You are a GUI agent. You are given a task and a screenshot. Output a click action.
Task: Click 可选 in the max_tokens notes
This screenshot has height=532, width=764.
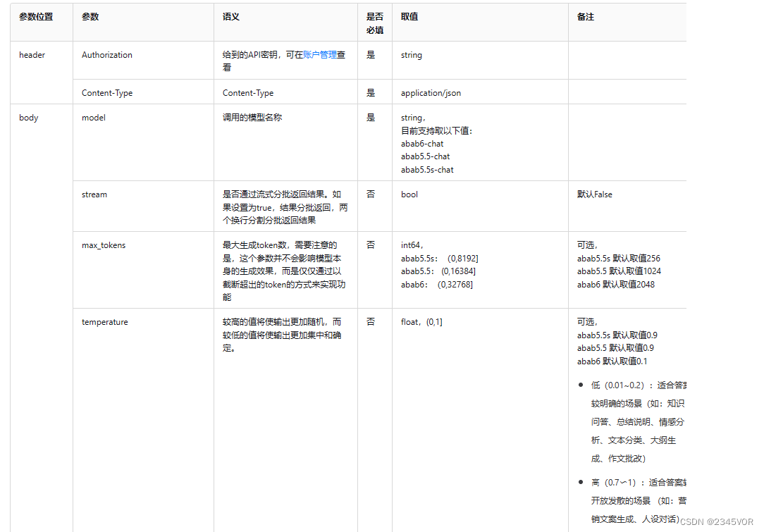[586, 245]
